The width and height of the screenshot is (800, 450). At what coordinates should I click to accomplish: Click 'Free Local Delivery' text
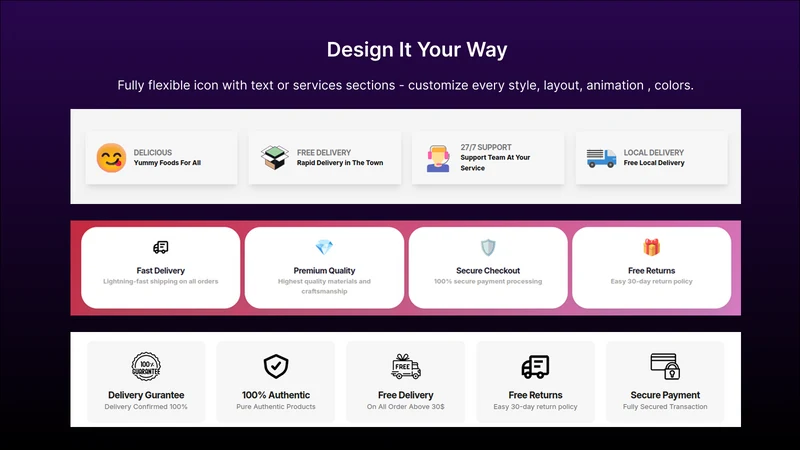tap(654, 163)
